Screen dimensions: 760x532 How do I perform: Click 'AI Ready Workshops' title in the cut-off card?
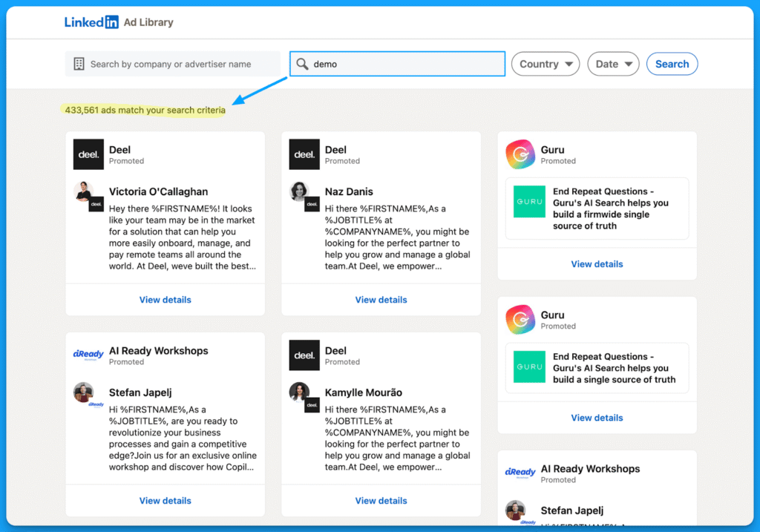590,468
